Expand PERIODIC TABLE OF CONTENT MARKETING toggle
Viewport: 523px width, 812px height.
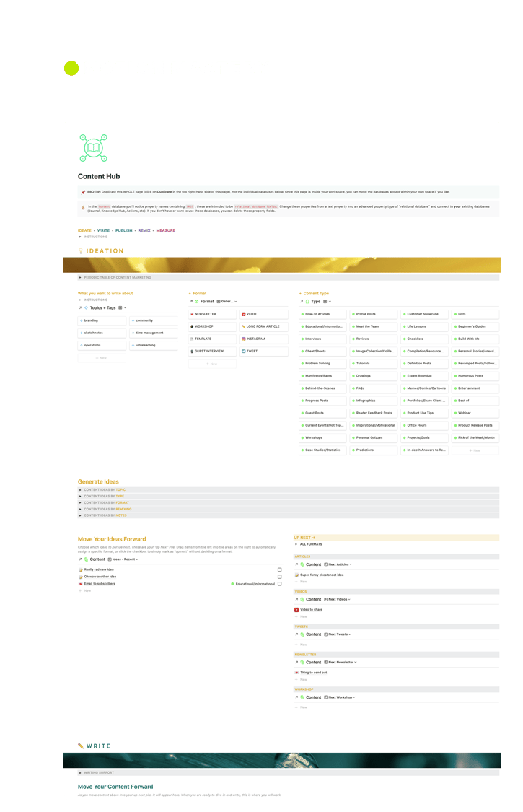click(80, 278)
